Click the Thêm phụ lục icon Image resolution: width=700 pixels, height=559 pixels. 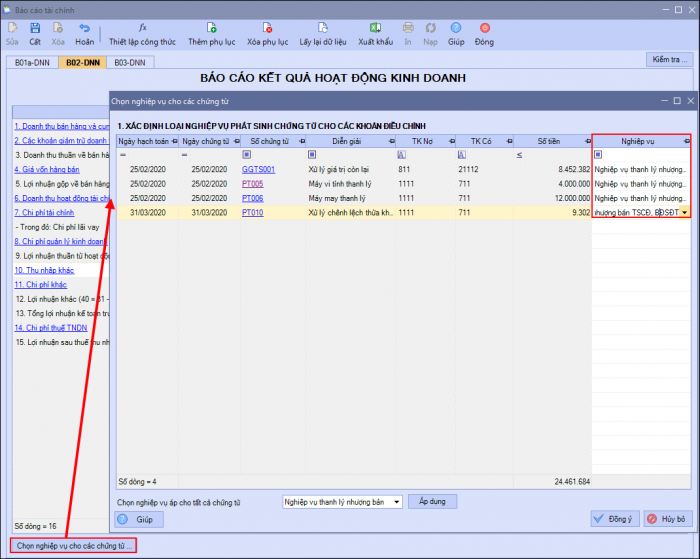(212, 28)
